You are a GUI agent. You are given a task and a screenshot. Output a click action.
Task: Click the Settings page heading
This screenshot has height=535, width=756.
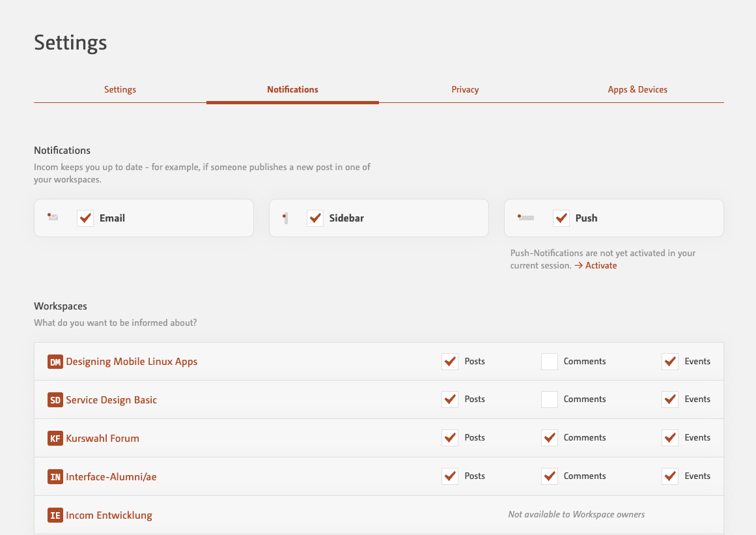click(70, 43)
